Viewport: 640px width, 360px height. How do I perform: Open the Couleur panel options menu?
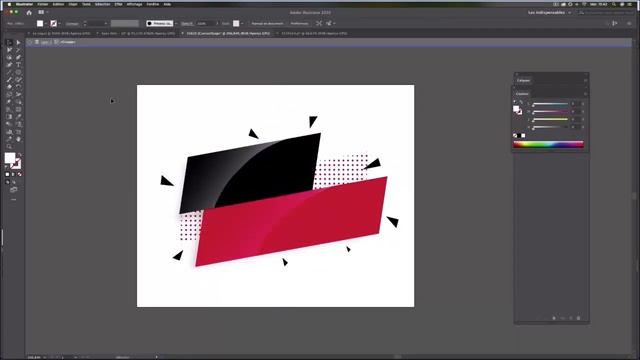[x=585, y=94]
